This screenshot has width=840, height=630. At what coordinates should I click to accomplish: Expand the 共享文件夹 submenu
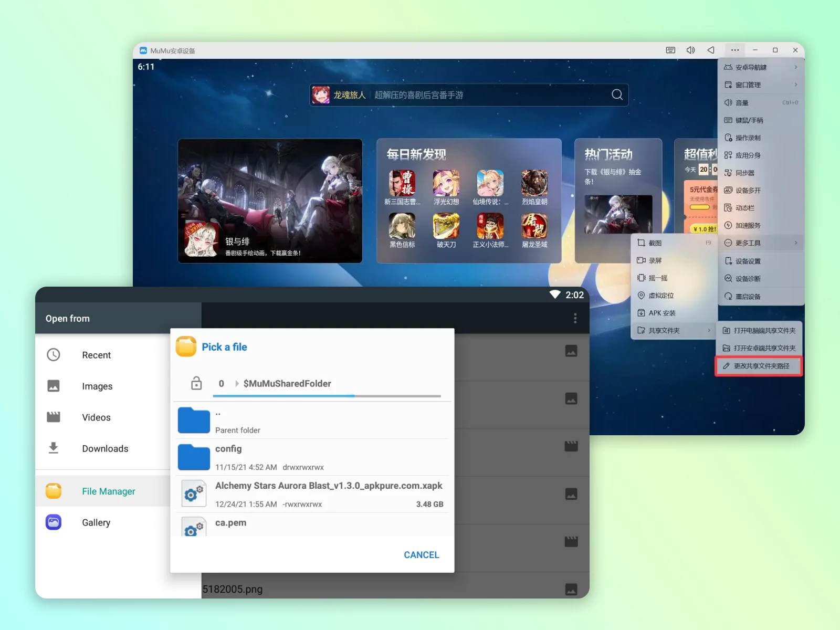[674, 330]
